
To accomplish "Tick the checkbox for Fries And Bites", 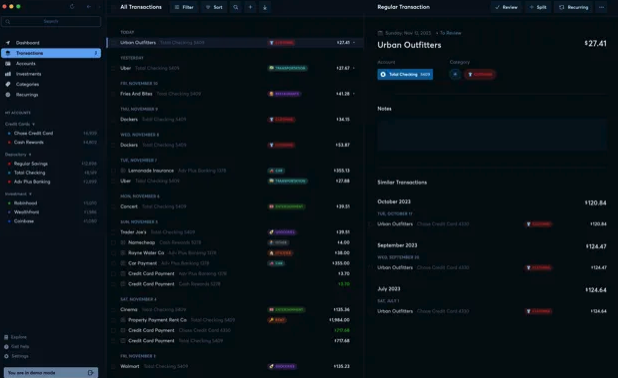I will [x=114, y=94].
